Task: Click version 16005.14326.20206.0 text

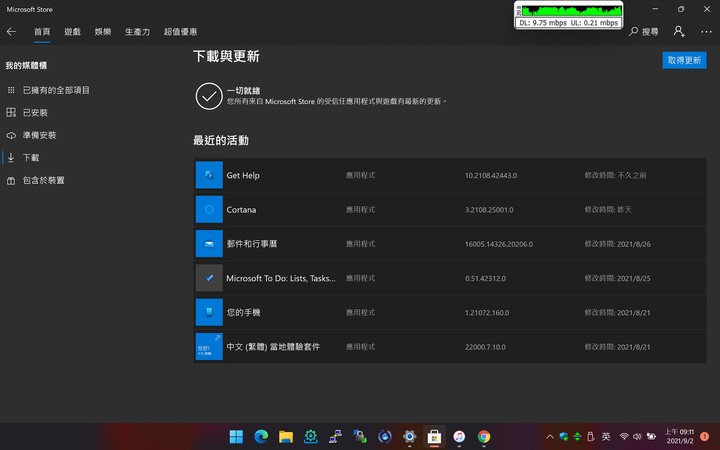Action: (499, 244)
